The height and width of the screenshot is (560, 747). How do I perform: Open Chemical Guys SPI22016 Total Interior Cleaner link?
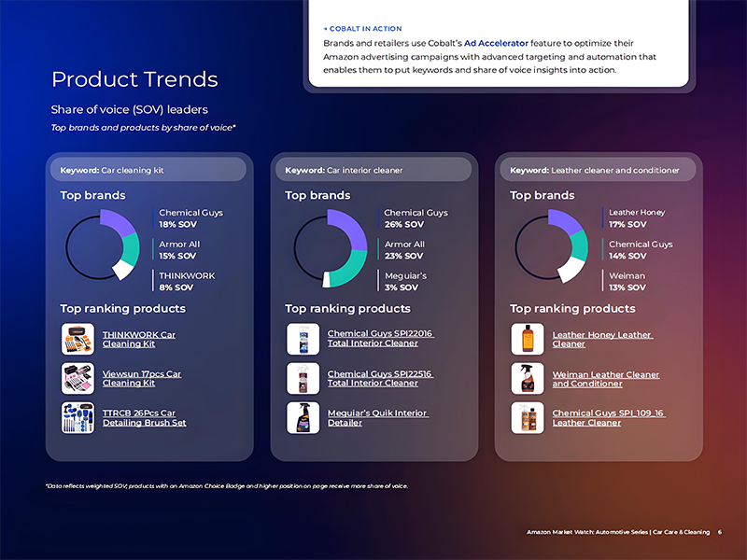pos(381,338)
